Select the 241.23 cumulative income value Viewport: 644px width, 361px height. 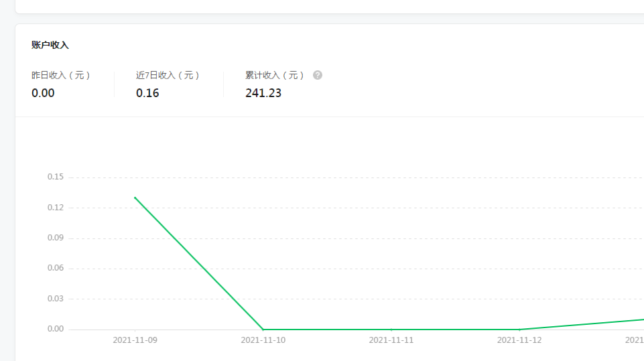coord(263,93)
